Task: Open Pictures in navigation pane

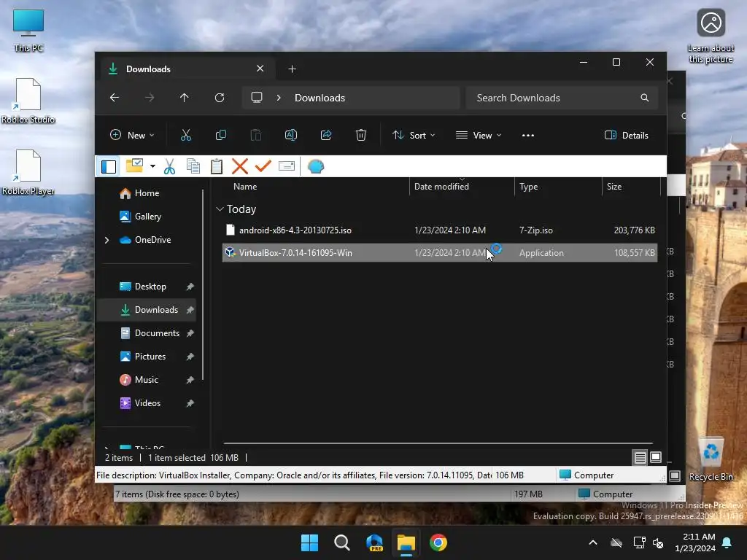Action: [150, 357]
